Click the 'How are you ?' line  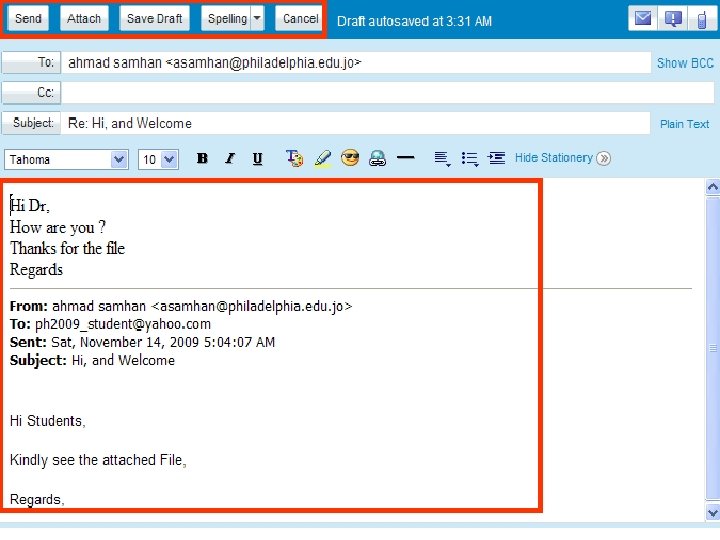coord(58,227)
